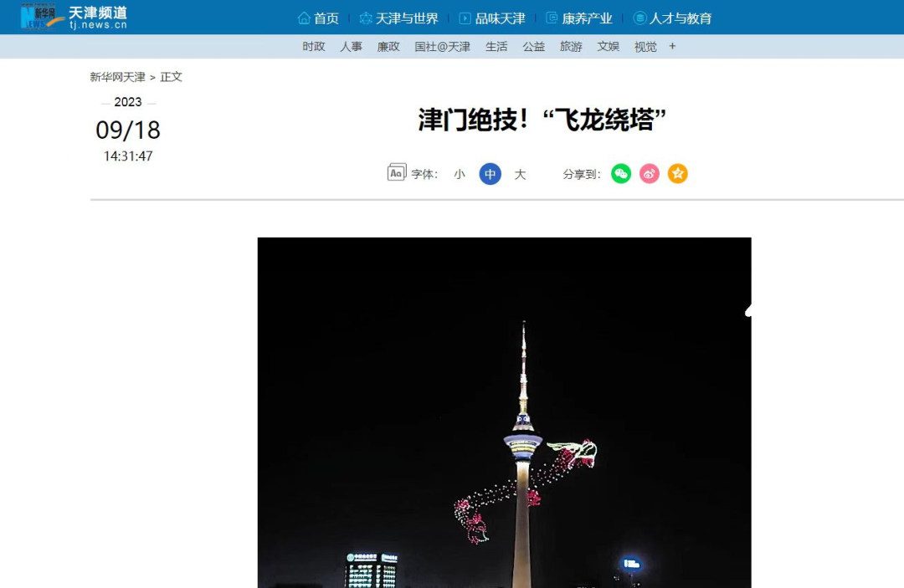This screenshot has height=588, width=904.
Task: Go to 视觉 subcategory
Action: (x=645, y=47)
